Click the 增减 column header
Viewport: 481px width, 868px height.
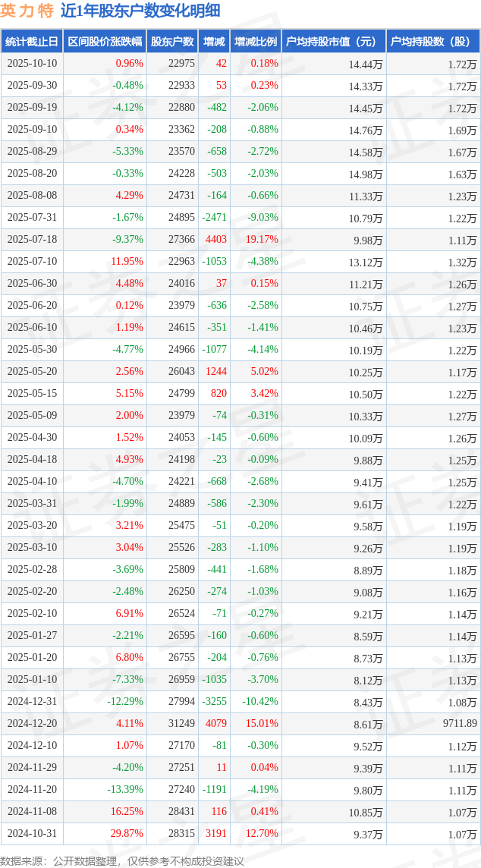click(214, 42)
